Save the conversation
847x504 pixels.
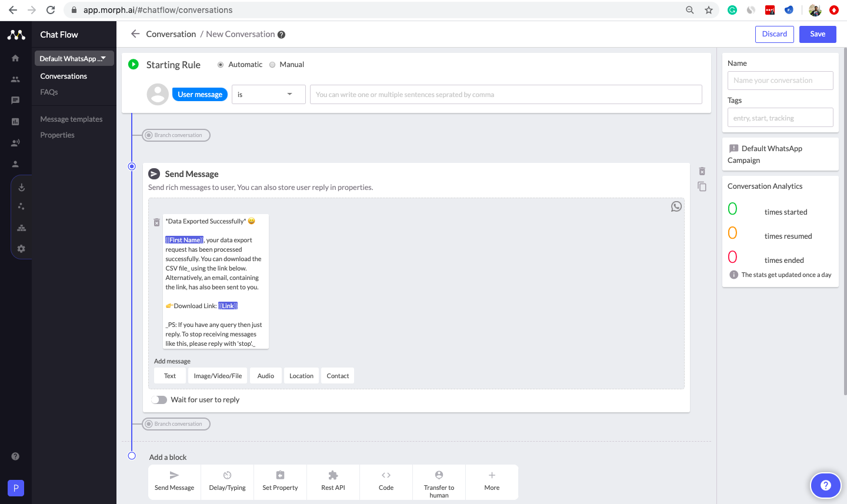pyautogui.click(x=818, y=34)
